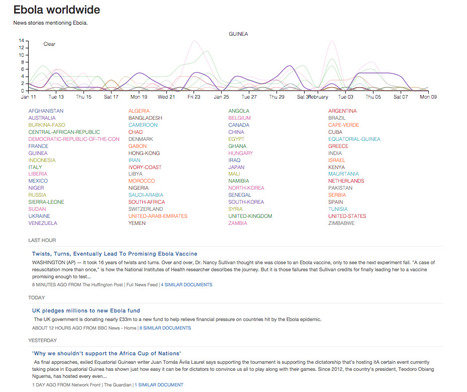Choose BURKINA-FASO country filter
Screen dimensions: 467x392
(x=47, y=125)
